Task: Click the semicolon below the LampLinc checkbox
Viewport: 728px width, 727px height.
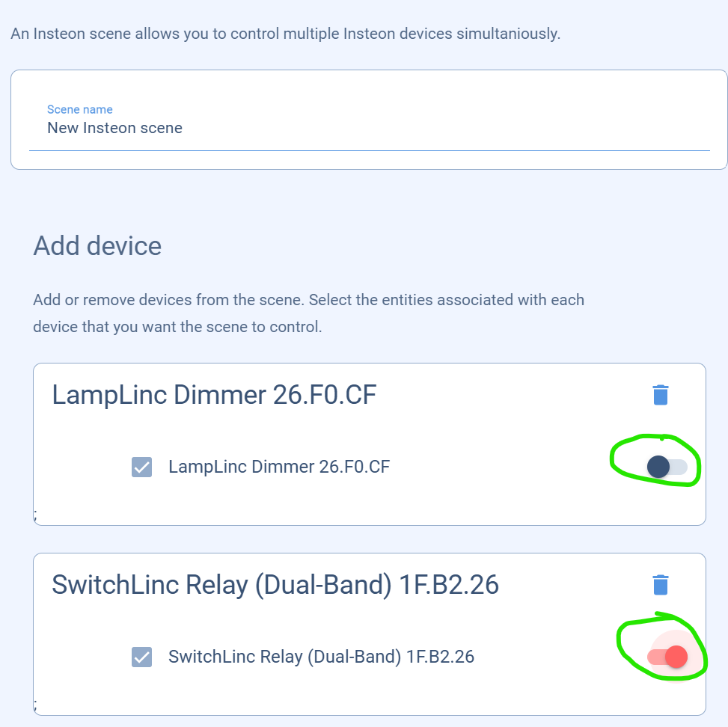Action: tap(35, 515)
